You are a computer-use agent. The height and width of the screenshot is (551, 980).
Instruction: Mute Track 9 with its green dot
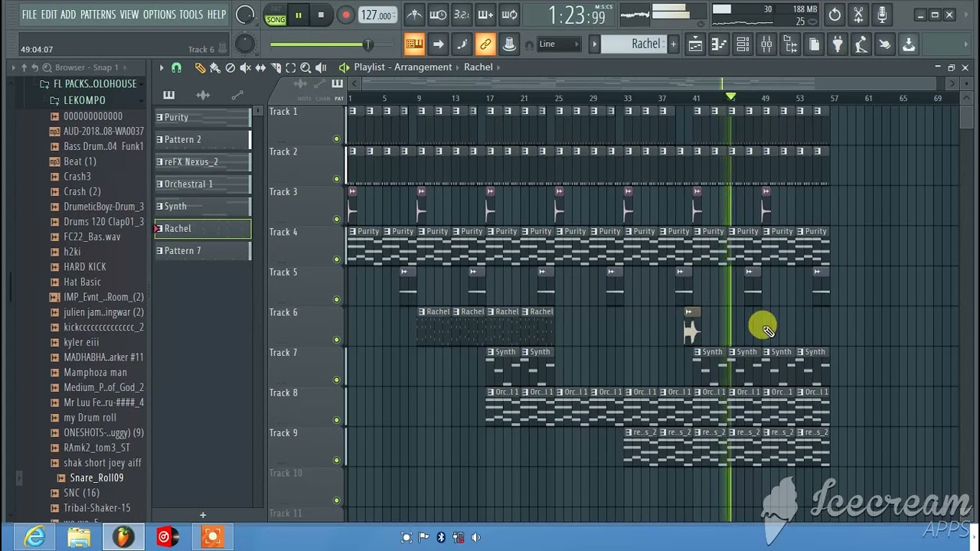tap(336, 461)
